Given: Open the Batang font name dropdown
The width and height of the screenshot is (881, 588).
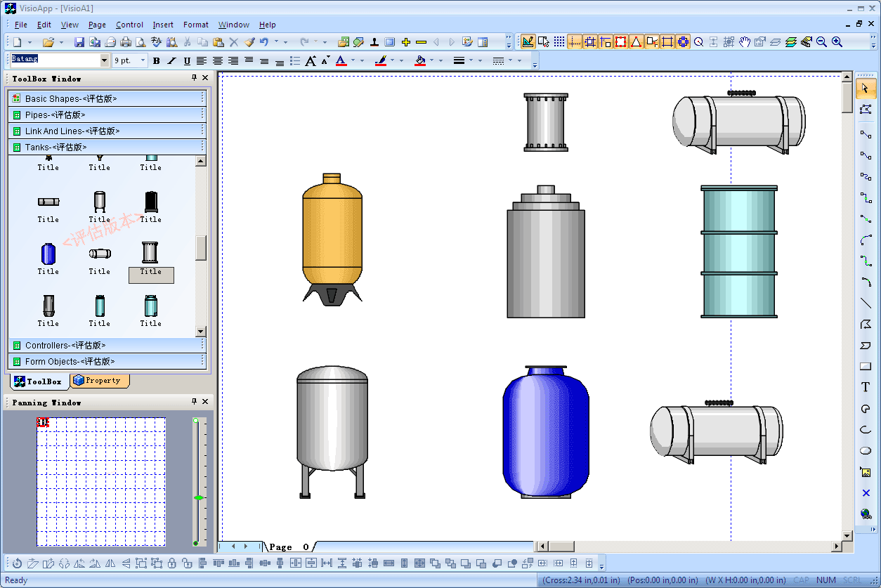Looking at the screenshot, I should click(x=105, y=61).
